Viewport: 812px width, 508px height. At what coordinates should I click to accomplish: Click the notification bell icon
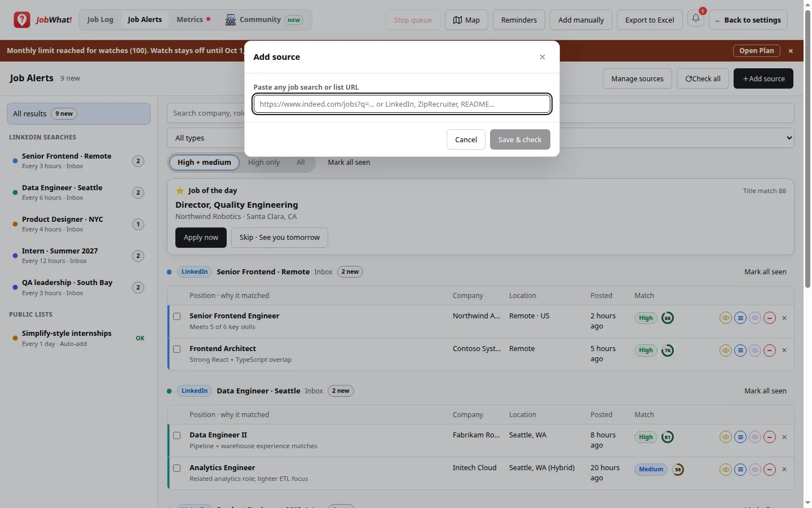(x=696, y=19)
